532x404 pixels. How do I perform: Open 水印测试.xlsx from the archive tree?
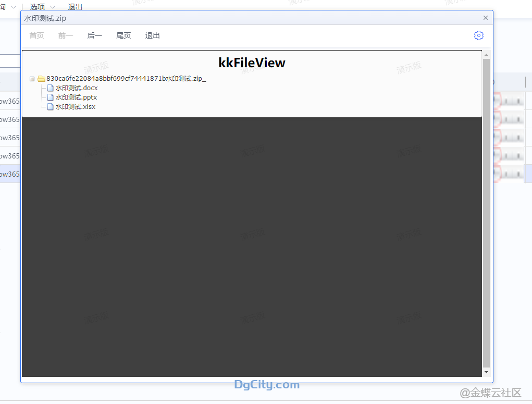pyautogui.click(x=76, y=107)
